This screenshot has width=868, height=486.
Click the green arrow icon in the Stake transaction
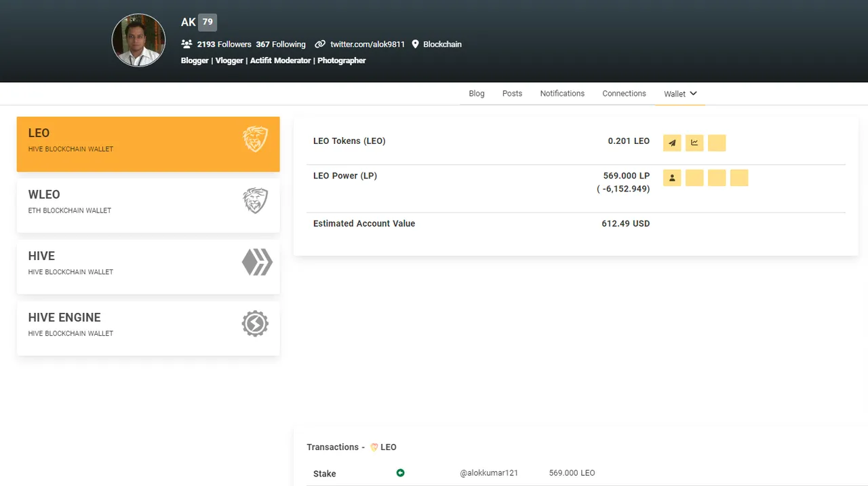[x=400, y=472]
